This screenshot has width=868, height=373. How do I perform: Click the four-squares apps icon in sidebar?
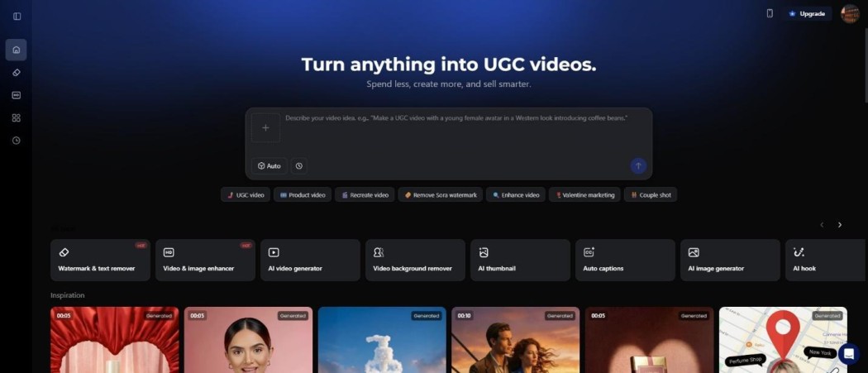[x=17, y=117]
